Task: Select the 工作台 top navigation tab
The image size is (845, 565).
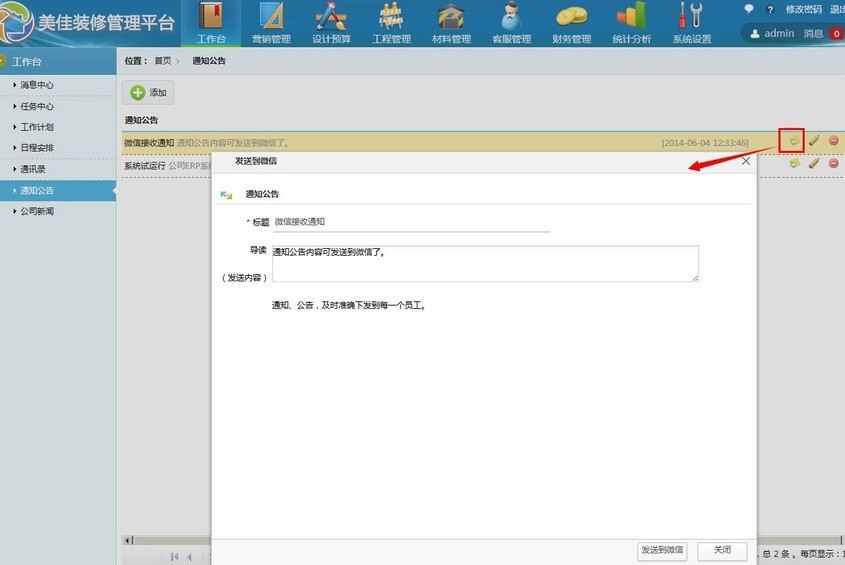Action: tap(211, 23)
